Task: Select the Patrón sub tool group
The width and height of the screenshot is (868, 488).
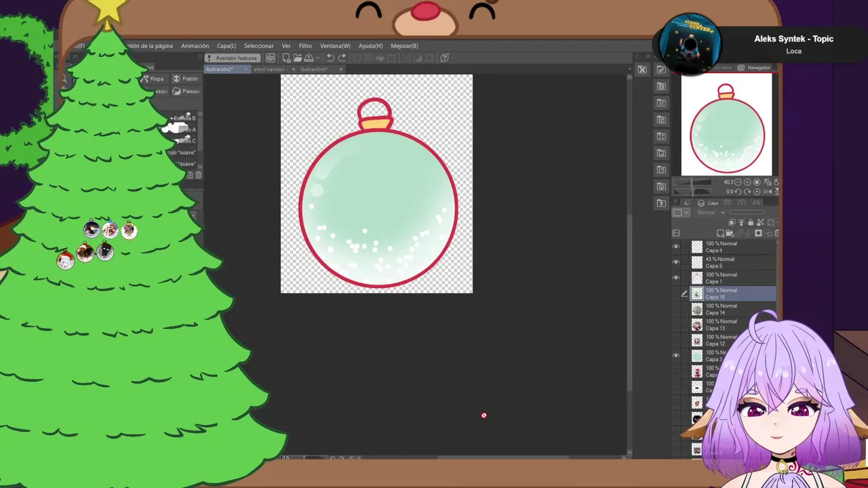Action: coord(185,79)
